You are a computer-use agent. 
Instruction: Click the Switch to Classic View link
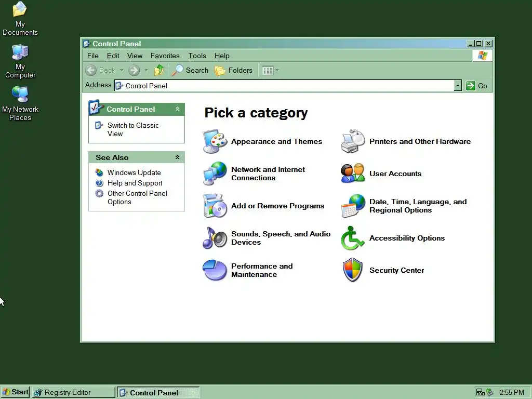click(133, 129)
